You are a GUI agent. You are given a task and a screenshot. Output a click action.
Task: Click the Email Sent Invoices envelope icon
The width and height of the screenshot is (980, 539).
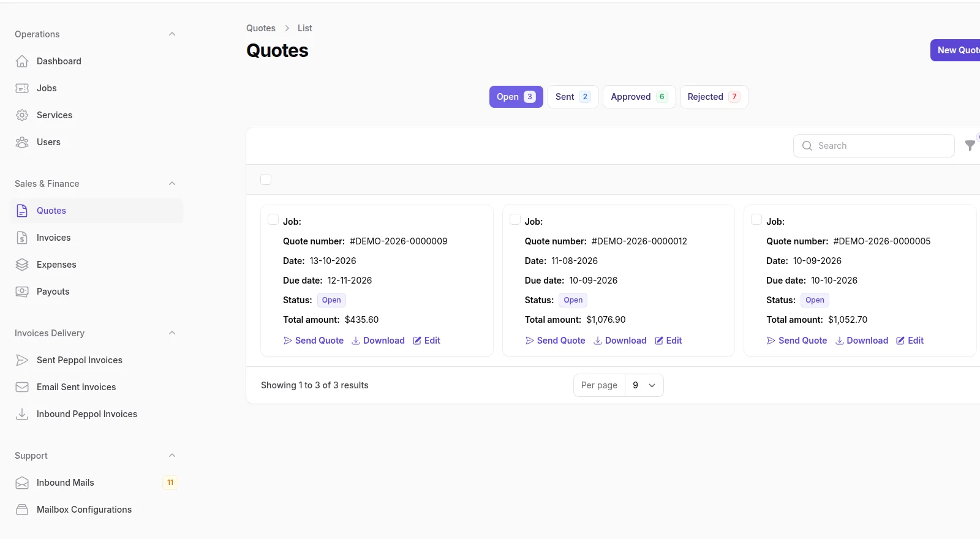pos(22,387)
